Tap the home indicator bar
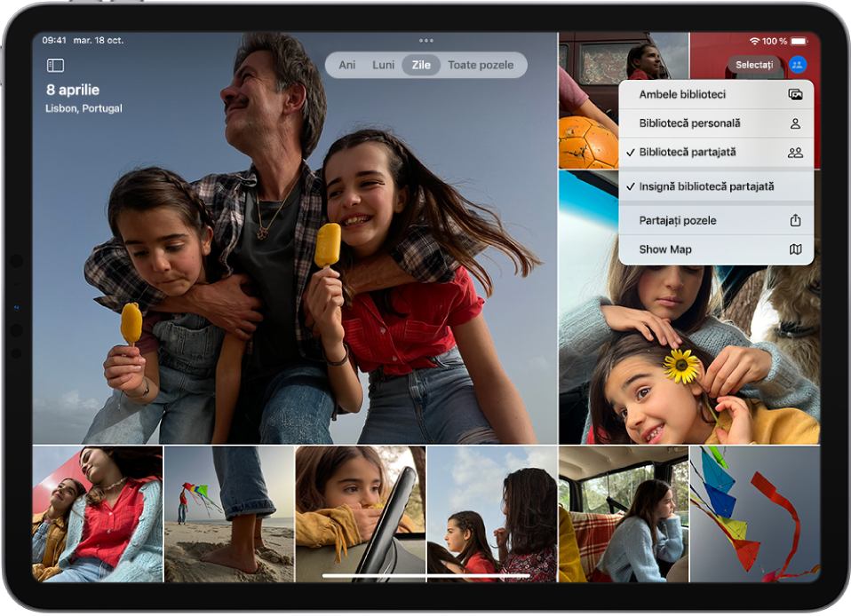 click(426, 575)
